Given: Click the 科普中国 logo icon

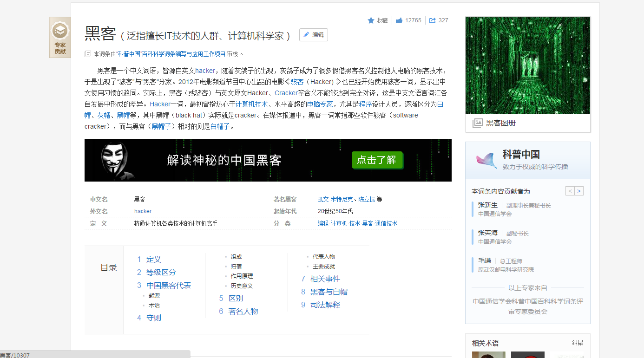Looking at the screenshot, I should (486, 161).
